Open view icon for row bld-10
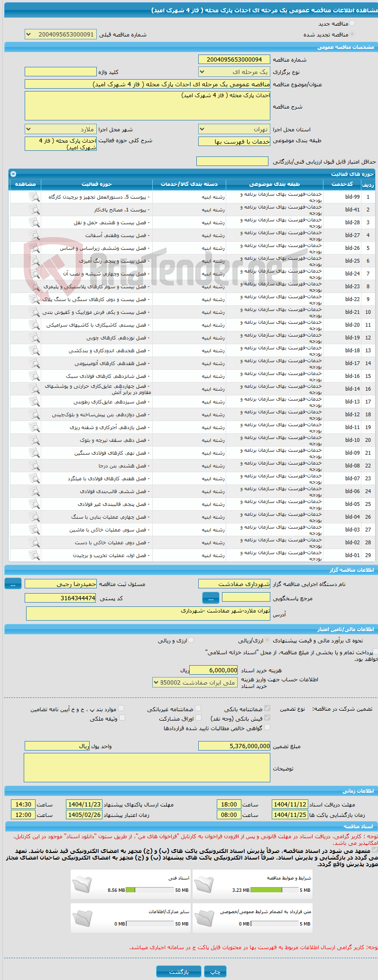The width and height of the screenshot is (378, 980). click(x=34, y=440)
